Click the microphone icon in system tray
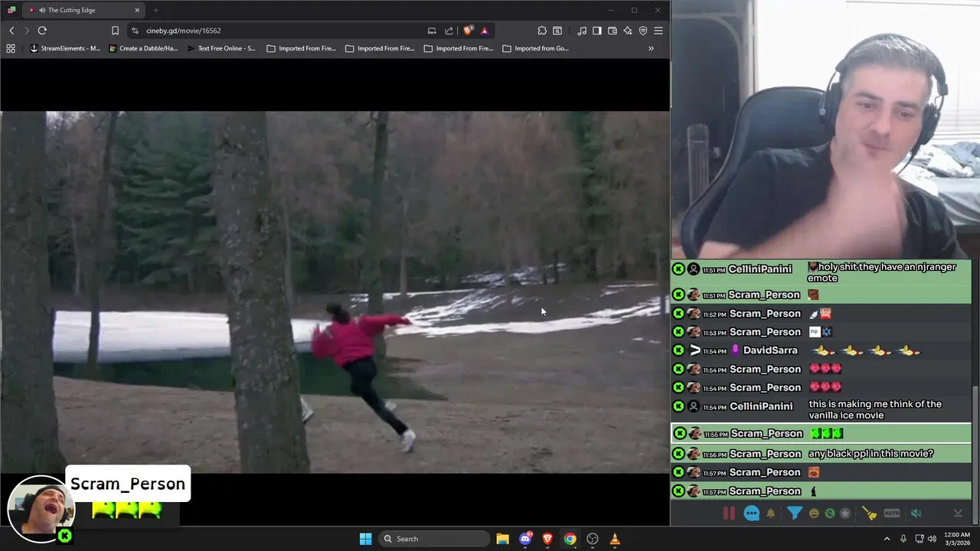The image size is (980, 551). (903, 539)
